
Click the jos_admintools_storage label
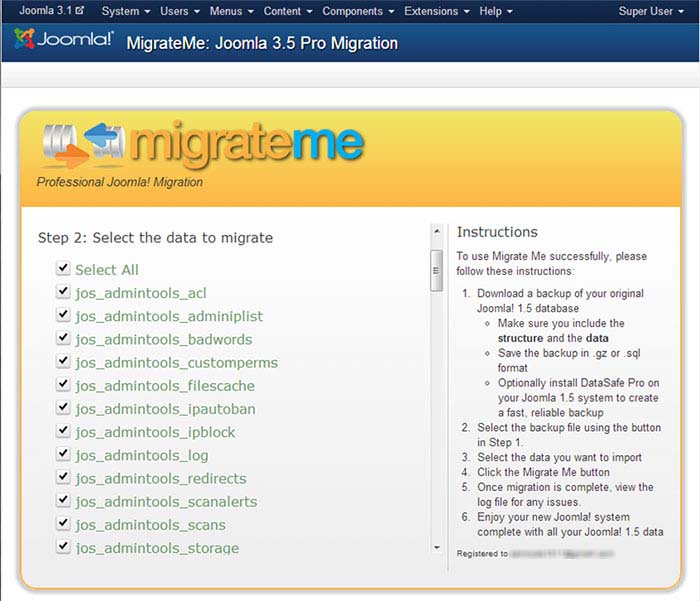click(x=157, y=548)
